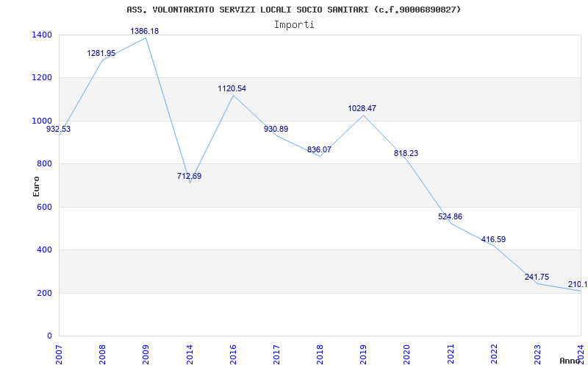Click the 818.23 data label

click(406, 154)
